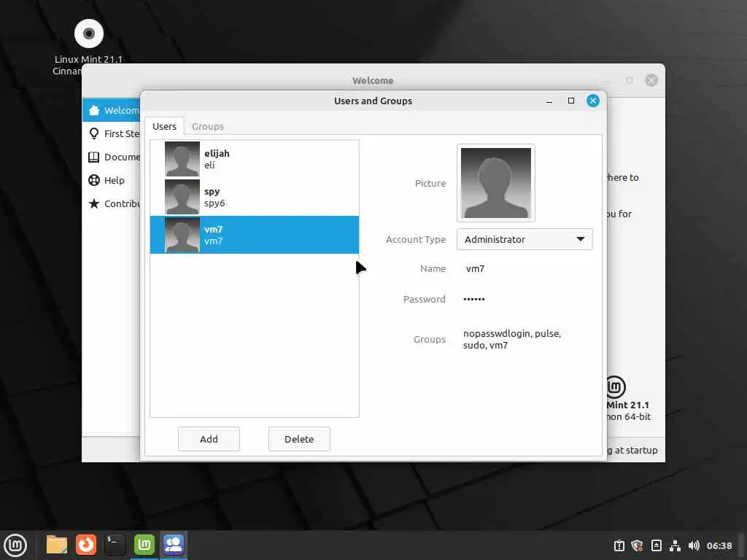
Task: Click the Users and Groups title bar
Action: pyautogui.click(x=373, y=101)
